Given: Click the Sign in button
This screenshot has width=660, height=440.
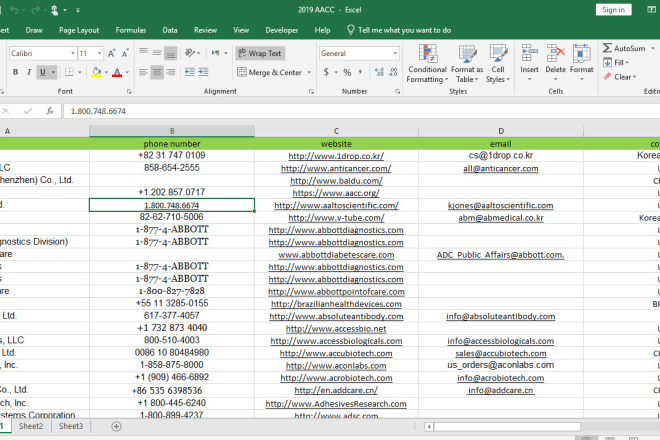Looking at the screenshot, I should [x=614, y=10].
